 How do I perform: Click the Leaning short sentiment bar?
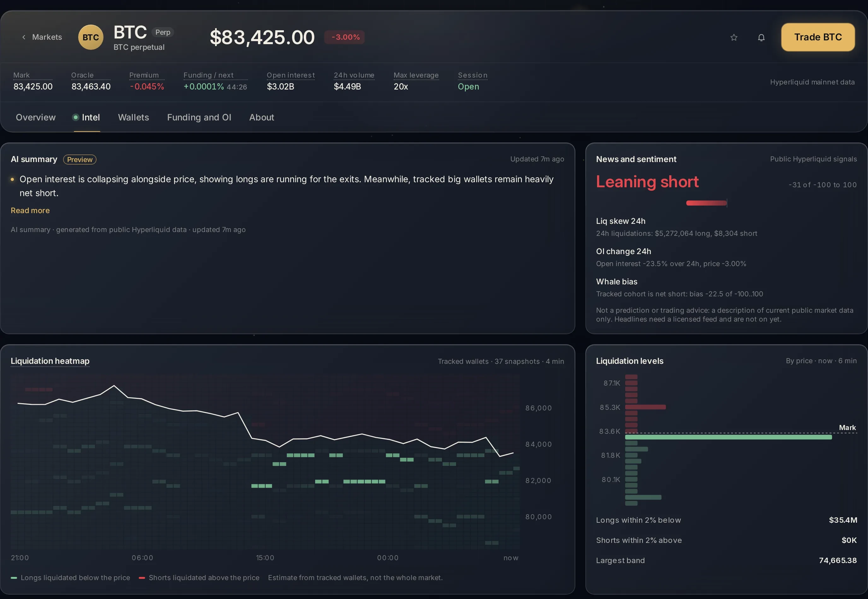(x=707, y=203)
